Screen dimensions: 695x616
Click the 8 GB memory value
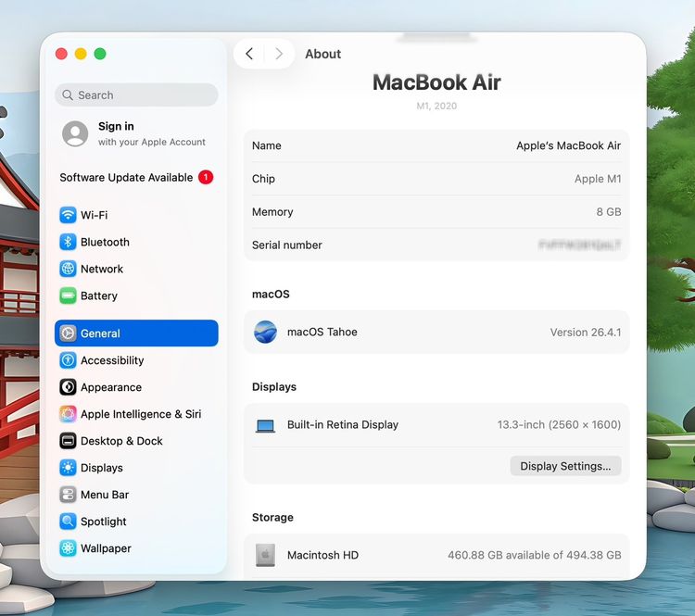609,212
